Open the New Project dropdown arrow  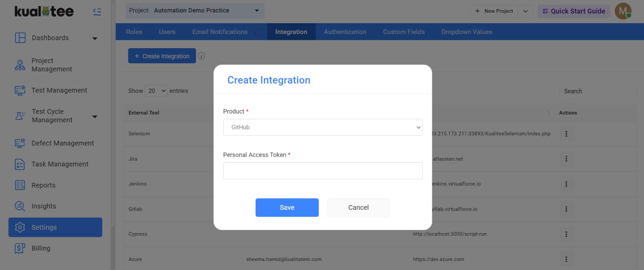[526, 11]
